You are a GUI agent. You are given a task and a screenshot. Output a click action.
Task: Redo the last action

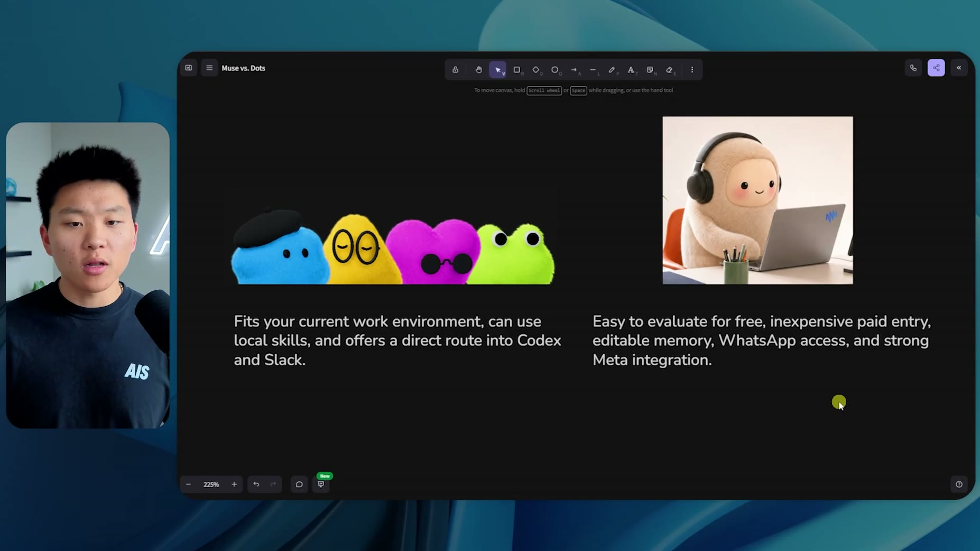(x=273, y=484)
